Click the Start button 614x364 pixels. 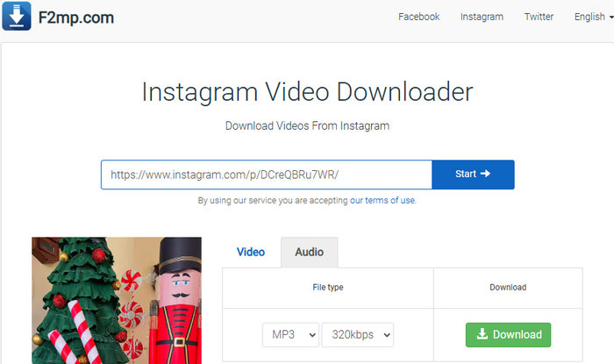coord(473,175)
